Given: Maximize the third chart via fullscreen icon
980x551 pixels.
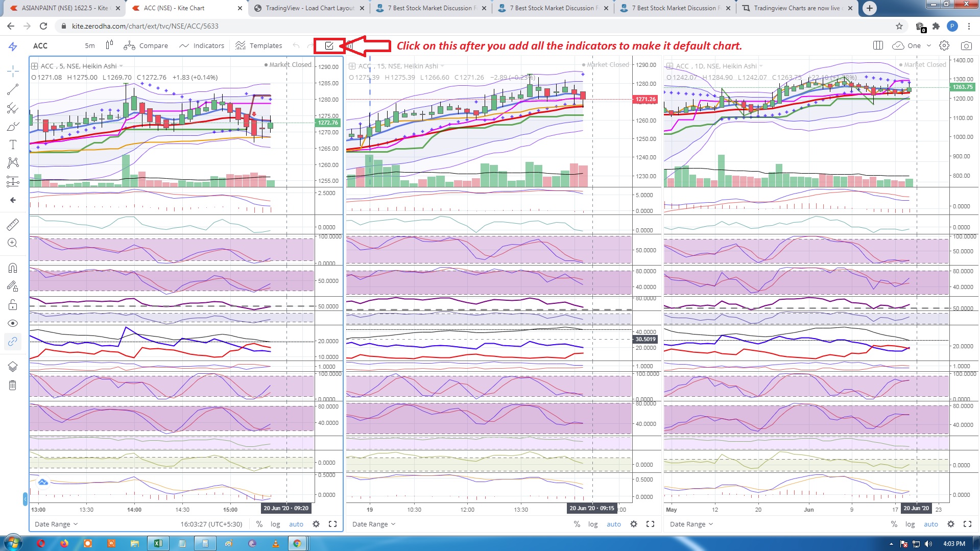Looking at the screenshot, I should click(x=967, y=524).
